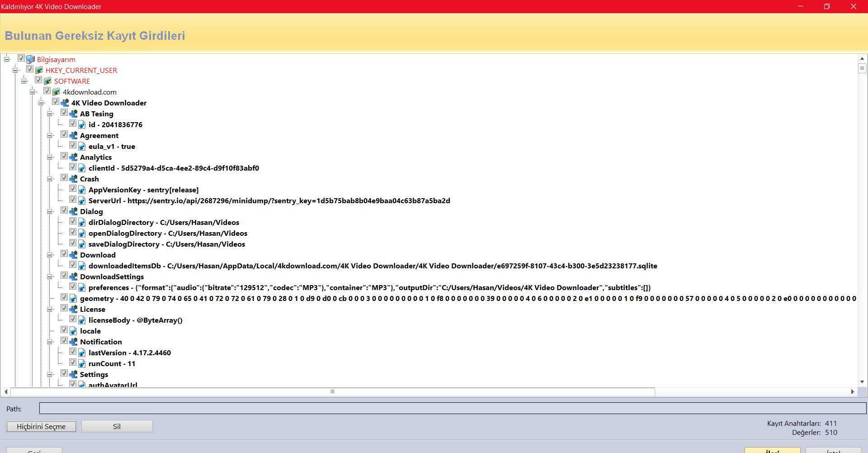Toggle the SOFTWARE checkbox

pos(38,80)
